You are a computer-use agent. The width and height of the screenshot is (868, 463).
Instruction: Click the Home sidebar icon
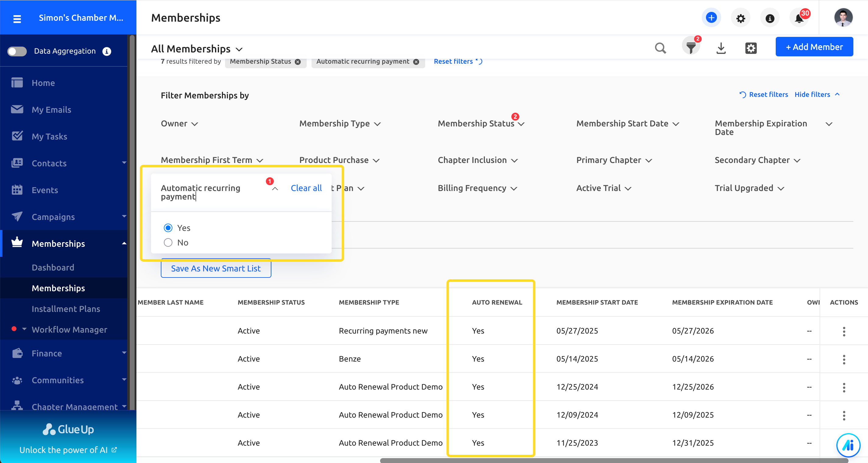(17, 83)
